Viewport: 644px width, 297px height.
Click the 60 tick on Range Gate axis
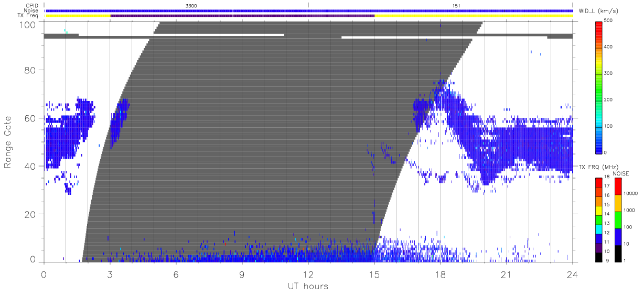click(x=31, y=118)
